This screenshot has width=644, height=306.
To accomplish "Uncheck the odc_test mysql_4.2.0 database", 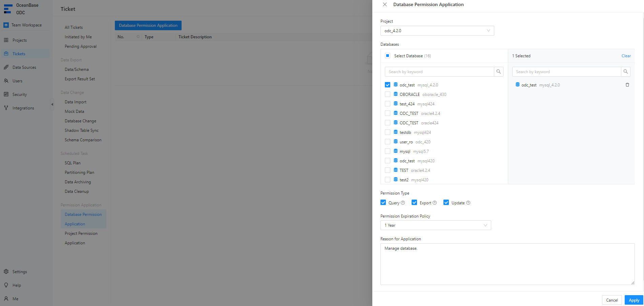I will point(388,85).
